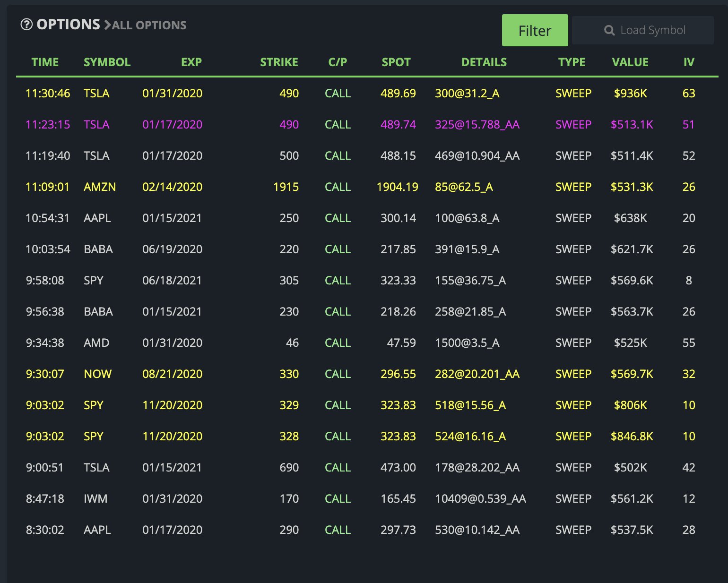Click value $537.5K

coord(632,530)
